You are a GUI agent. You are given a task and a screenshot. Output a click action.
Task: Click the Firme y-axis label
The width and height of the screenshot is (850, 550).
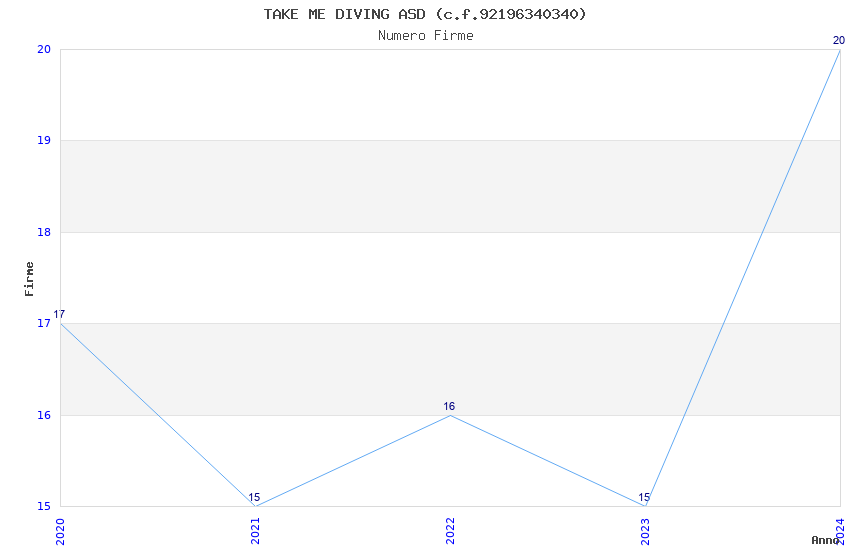pos(29,279)
